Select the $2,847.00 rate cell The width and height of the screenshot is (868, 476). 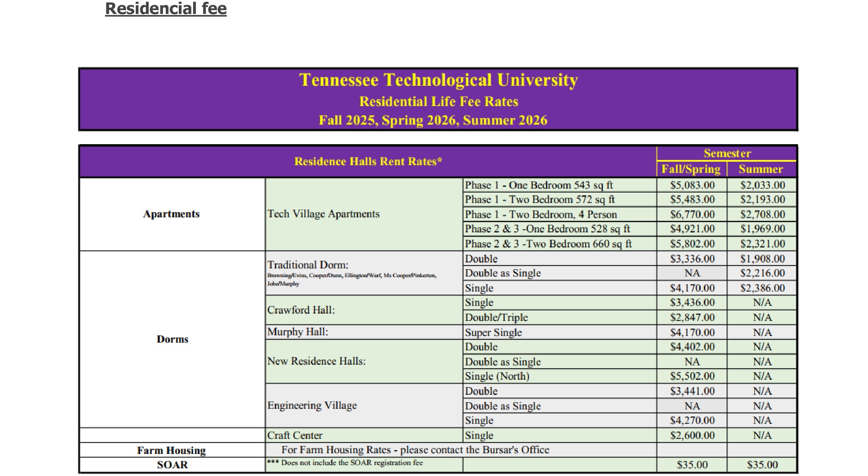(692, 317)
